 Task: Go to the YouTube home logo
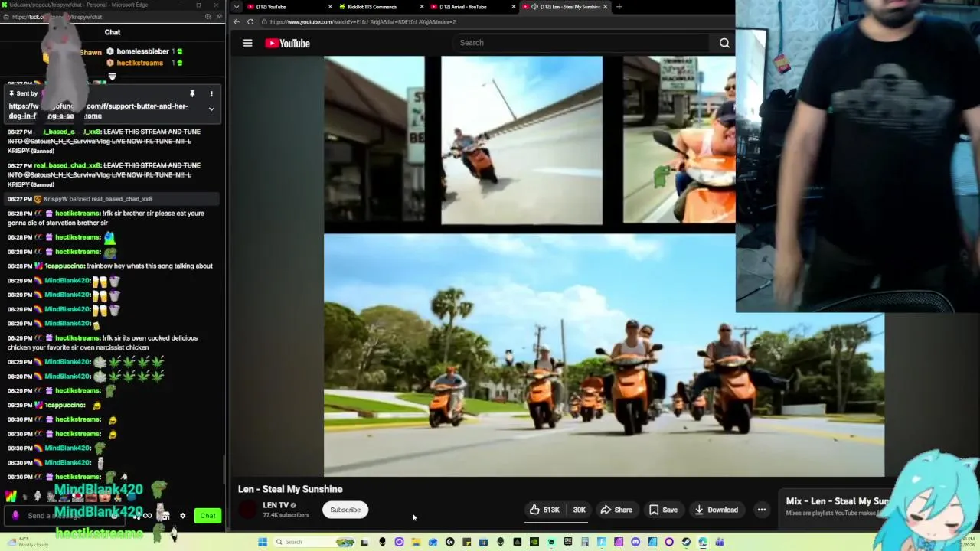pyautogui.click(x=287, y=44)
